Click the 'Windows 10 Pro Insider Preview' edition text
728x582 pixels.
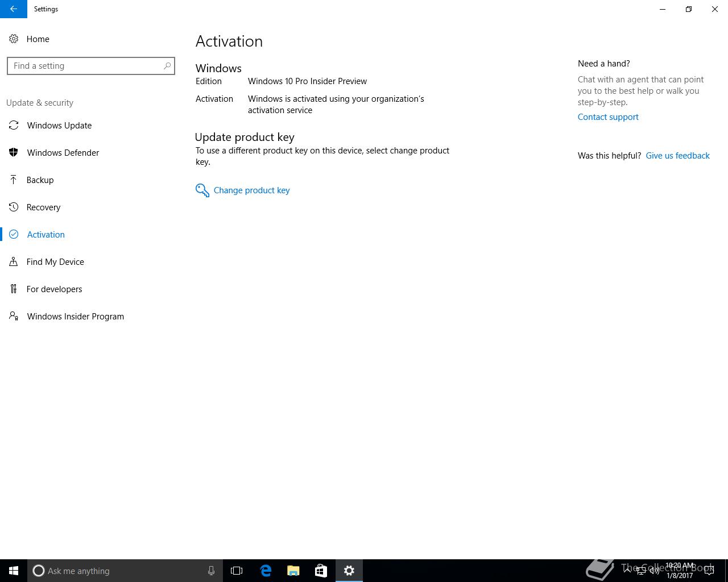coord(307,81)
